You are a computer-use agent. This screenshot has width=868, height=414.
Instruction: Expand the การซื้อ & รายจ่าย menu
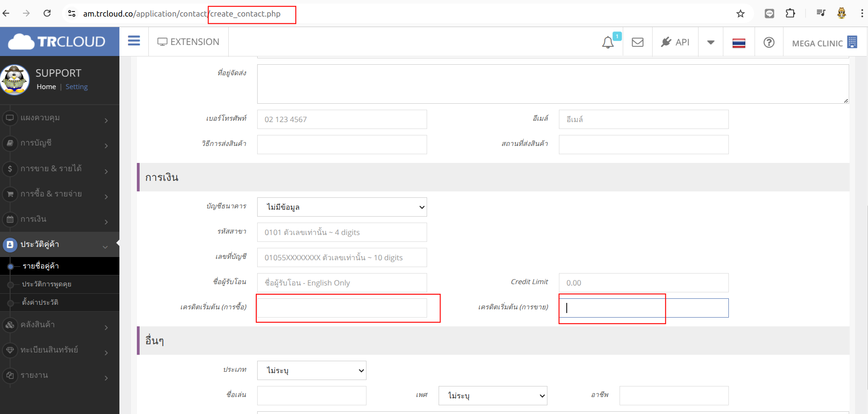tap(60, 194)
